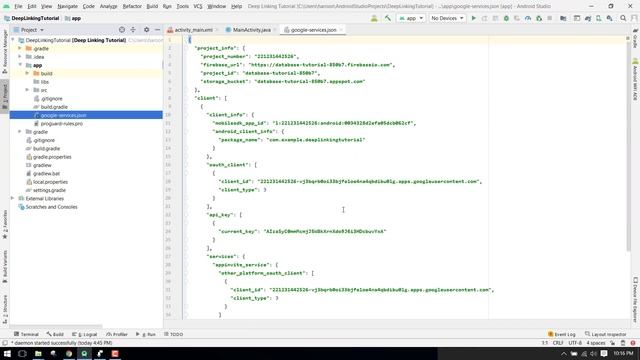Open the TODO tool window
The image size is (640, 360).
(173, 334)
